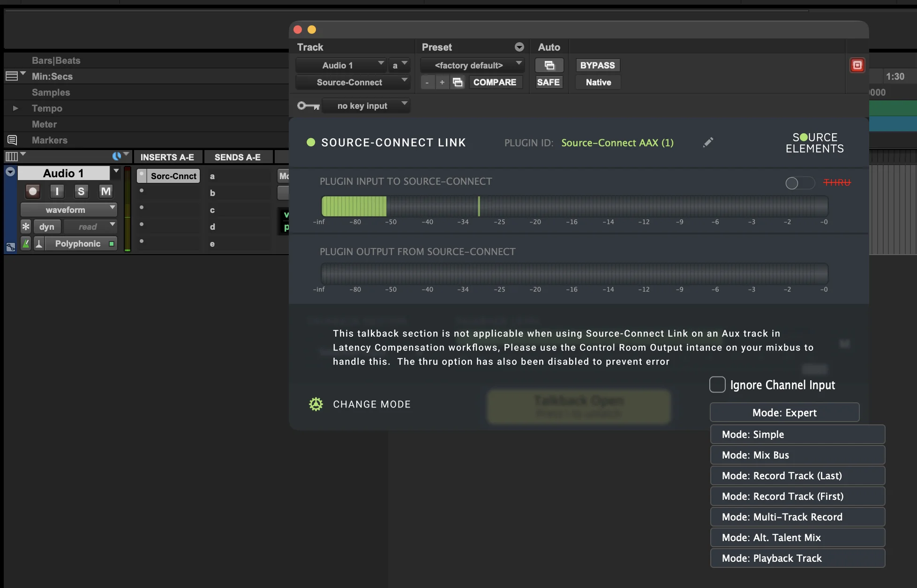Click the minus preset button
The image size is (917, 588).
coord(427,83)
